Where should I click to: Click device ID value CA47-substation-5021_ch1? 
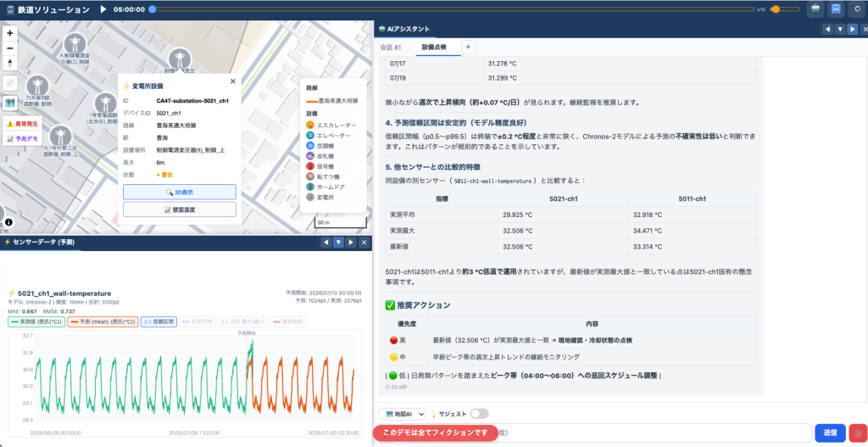[192, 101]
